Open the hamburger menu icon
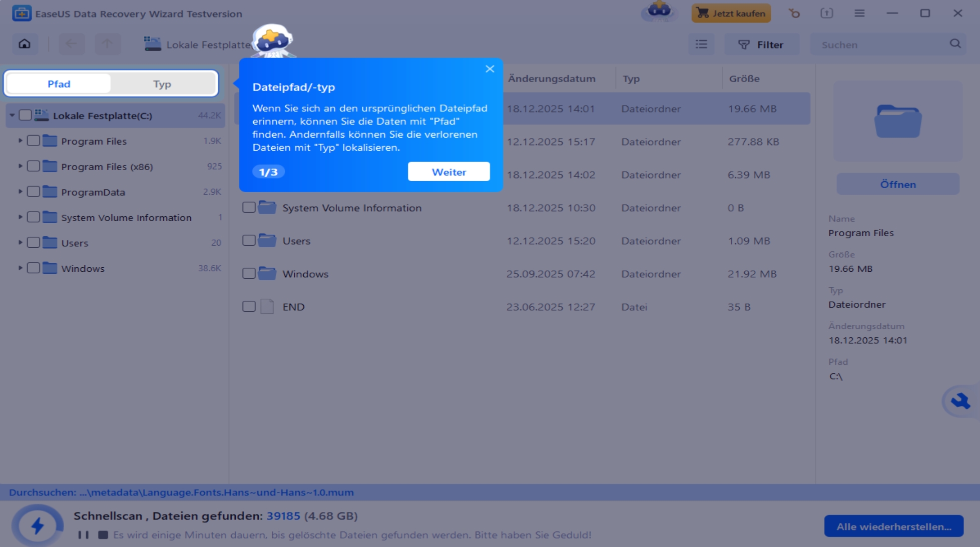This screenshot has height=547, width=980. [859, 14]
